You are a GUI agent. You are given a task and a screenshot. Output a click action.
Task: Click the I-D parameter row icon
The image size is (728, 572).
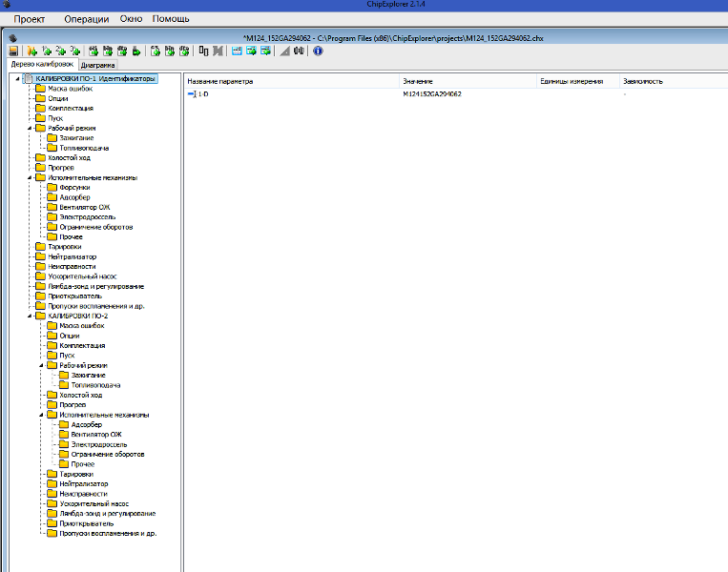pyautogui.click(x=192, y=94)
